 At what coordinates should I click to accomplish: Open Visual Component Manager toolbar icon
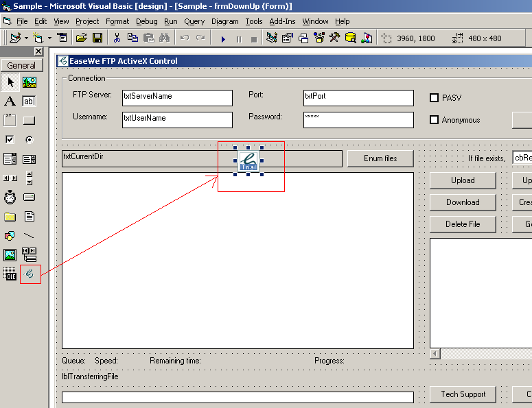(367, 38)
